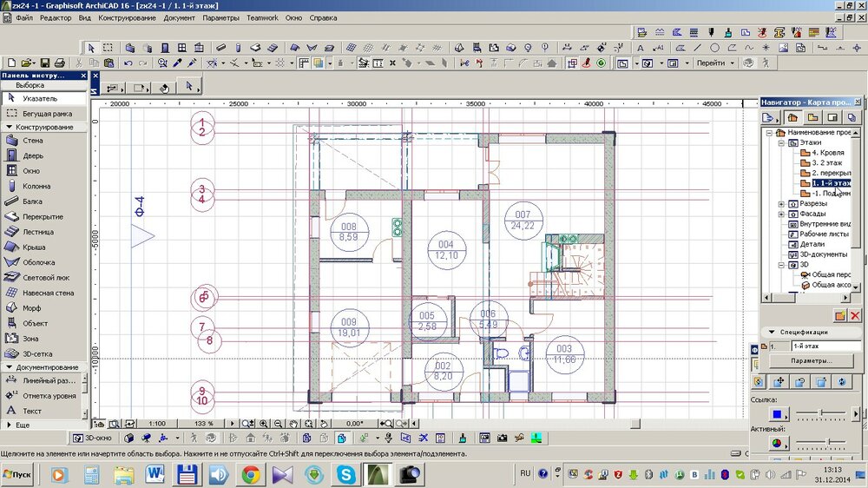Screen dimensions: 868x488
Task: Open the Конструирование menu
Action: (x=127, y=17)
